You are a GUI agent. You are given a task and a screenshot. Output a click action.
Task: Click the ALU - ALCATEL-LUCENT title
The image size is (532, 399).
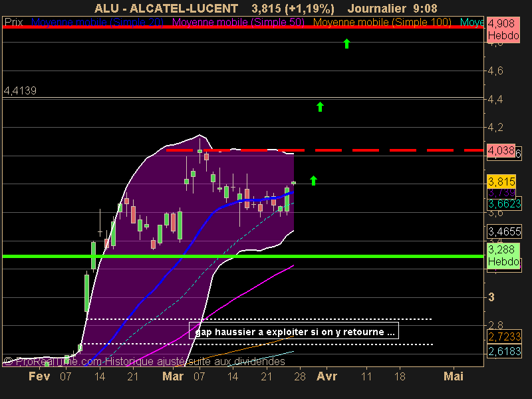tap(166, 8)
